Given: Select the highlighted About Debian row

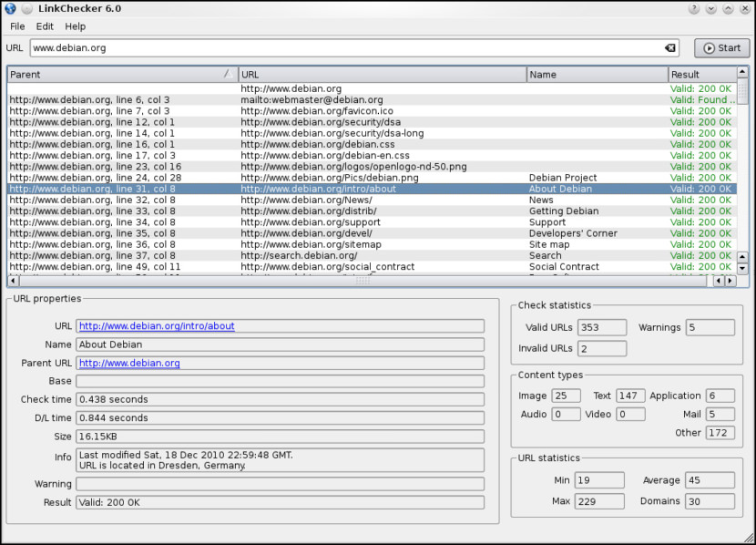Looking at the screenshot, I should [x=372, y=189].
